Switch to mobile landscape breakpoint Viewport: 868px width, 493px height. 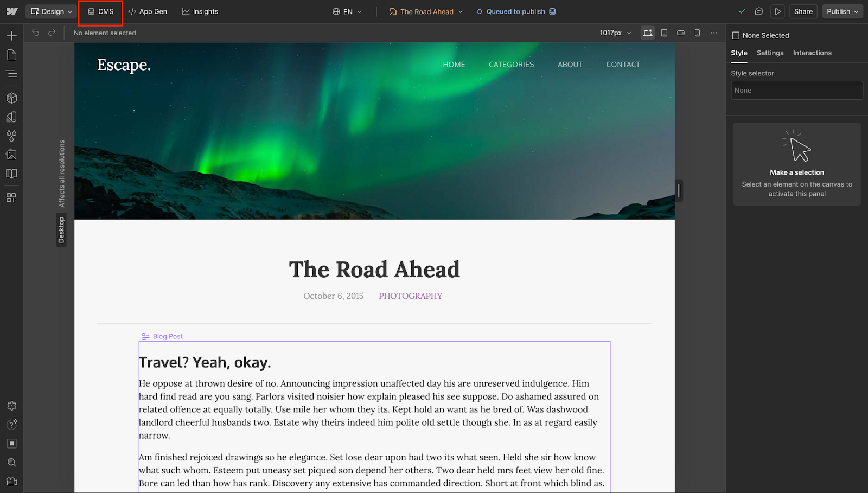coord(681,33)
